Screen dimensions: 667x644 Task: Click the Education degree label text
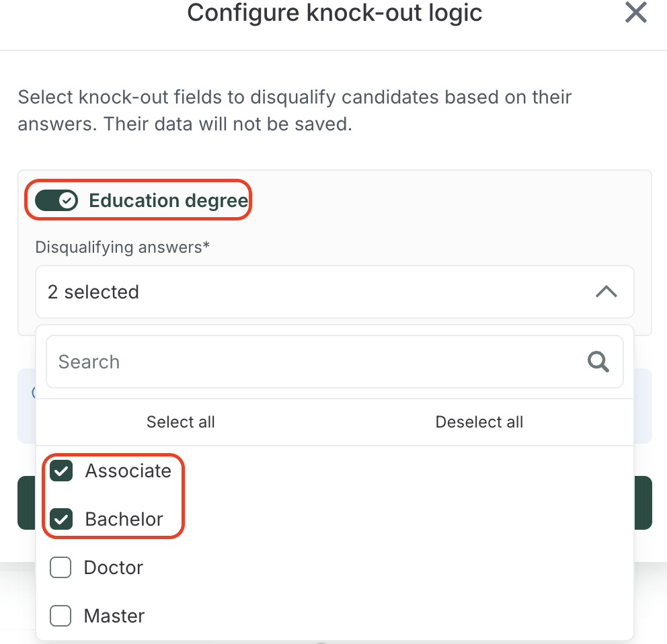pyautogui.click(x=168, y=200)
